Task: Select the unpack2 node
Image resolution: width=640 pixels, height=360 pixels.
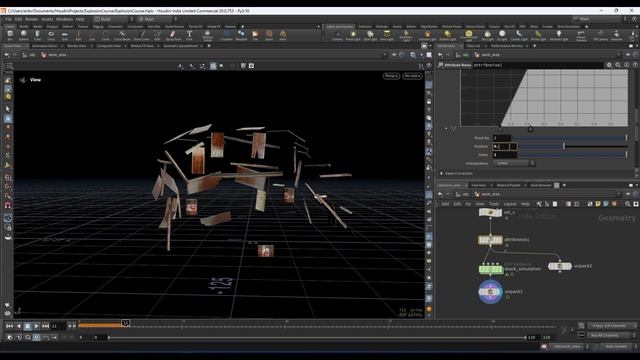Action: click(560, 266)
